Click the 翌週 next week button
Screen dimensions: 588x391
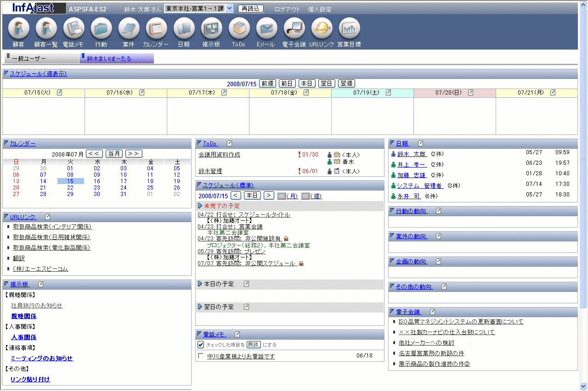click(346, 84)
